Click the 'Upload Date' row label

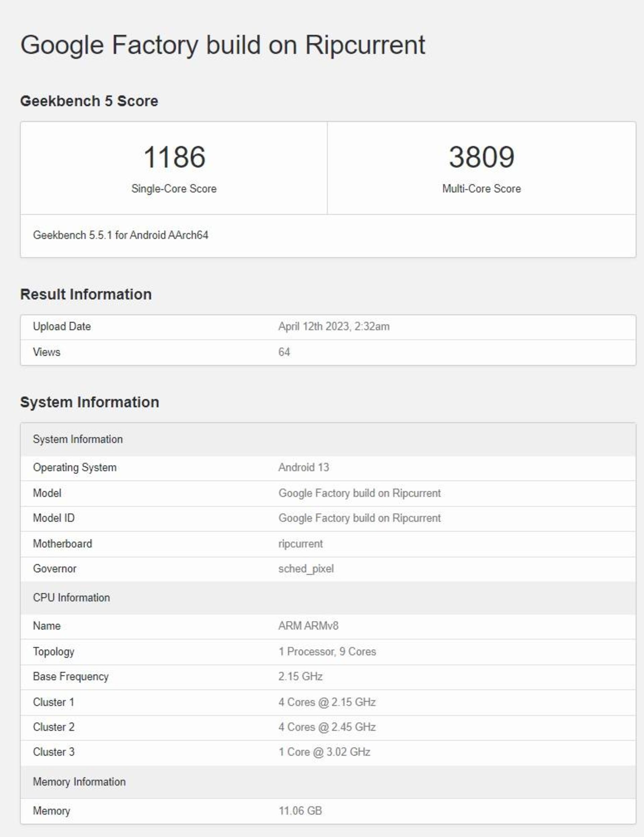click(62, 327)
